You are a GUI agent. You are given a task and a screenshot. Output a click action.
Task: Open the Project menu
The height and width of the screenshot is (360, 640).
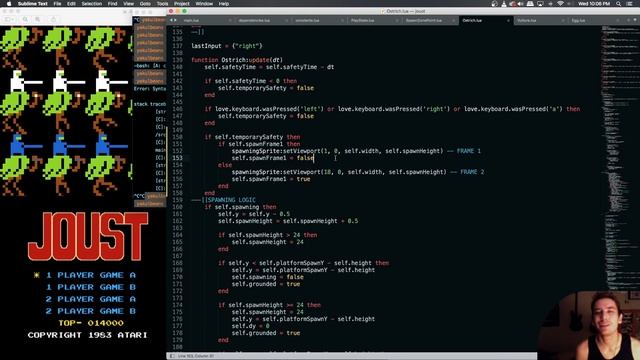coord(182,4)
